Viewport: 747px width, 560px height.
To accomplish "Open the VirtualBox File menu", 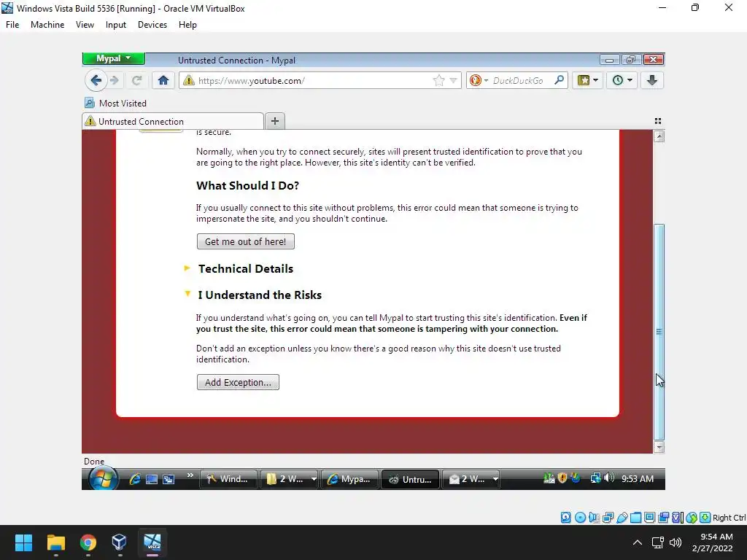I will tap(12, 25).
